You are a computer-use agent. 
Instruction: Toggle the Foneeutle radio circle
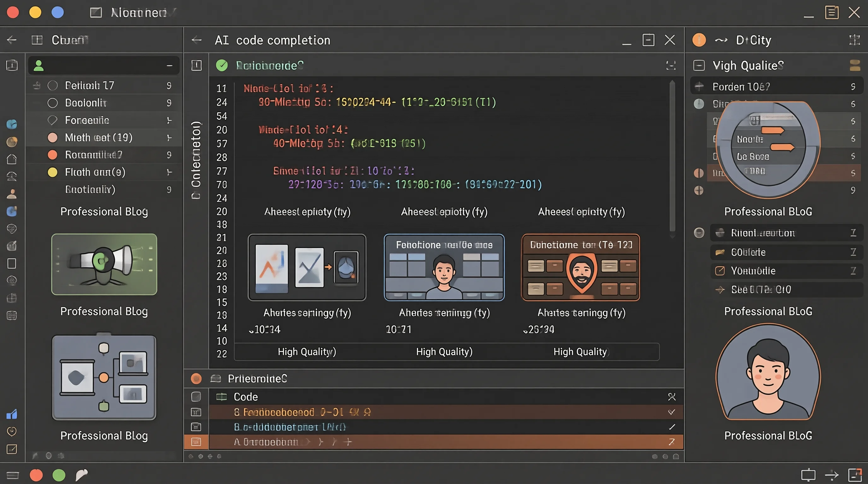tap(53, 120)
